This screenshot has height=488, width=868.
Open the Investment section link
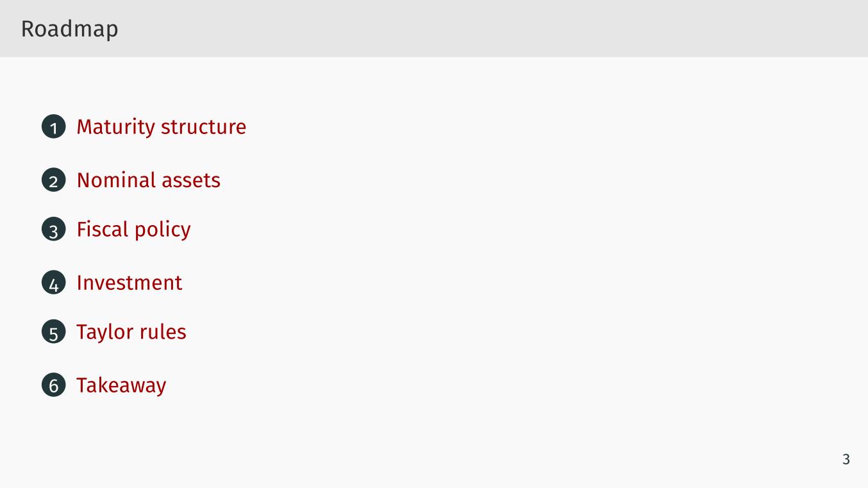[x=129, y=283]
